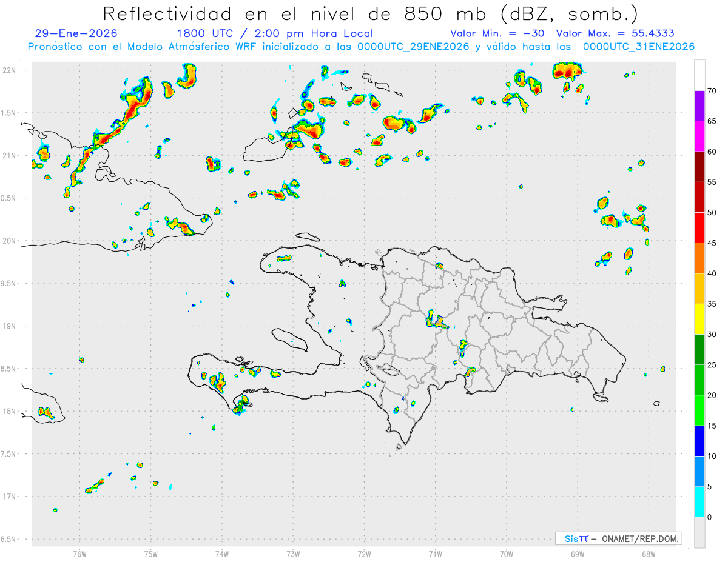
Task: Click the longitude axis label '76W'
Action: [79, 553]
